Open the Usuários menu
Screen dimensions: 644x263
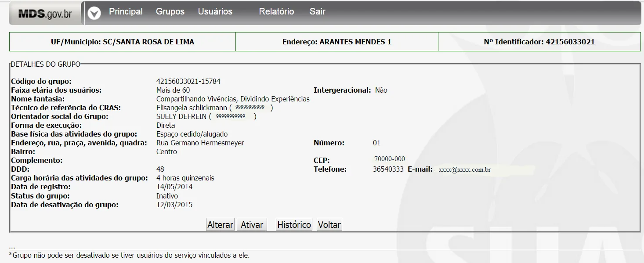215,12
